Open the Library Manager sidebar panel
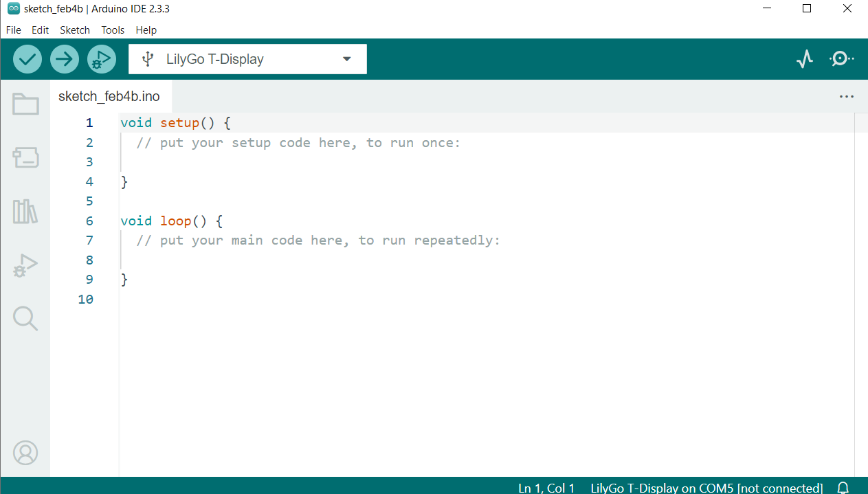 tap(25, 212)
